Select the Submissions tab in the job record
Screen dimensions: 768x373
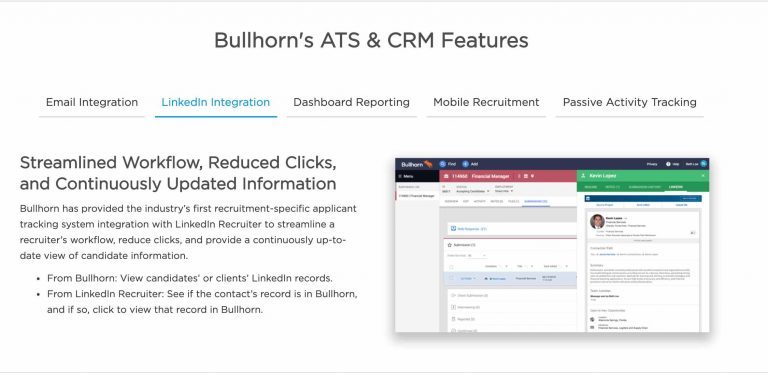coord(535,201)
